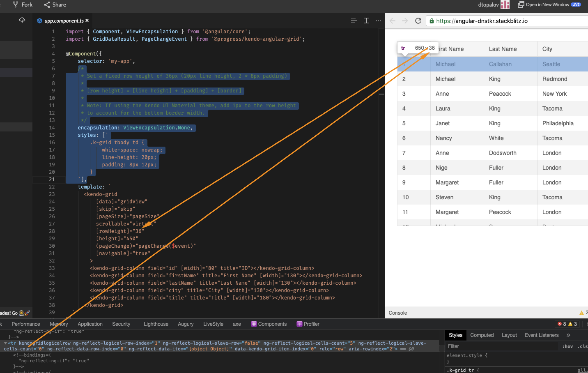Click the Share icon in the header

click(x=47, y=5)
